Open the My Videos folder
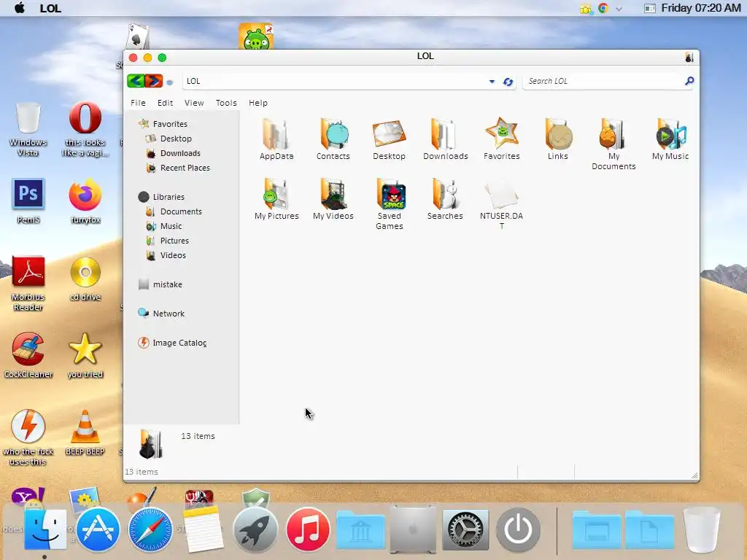The image size is (747, 560). (x=333, y=199)
